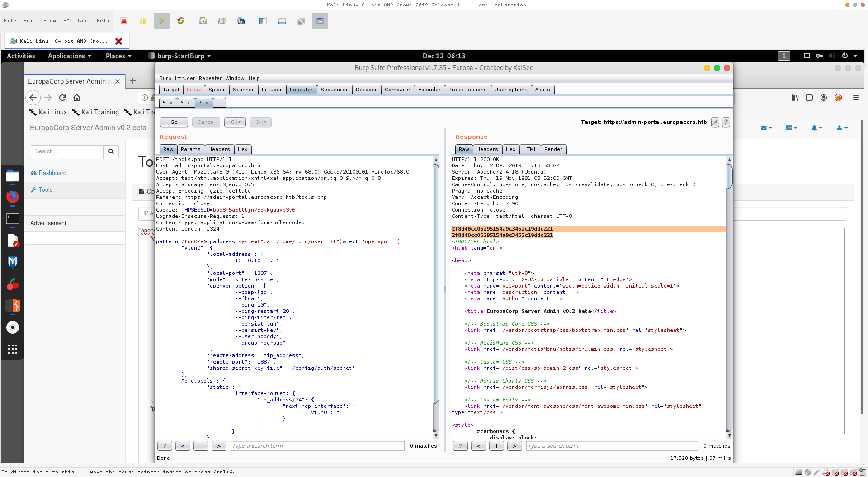The height and width of the screenshot is (477, 868).
Task: Click the Go button to send request
Action: point(174,122)
